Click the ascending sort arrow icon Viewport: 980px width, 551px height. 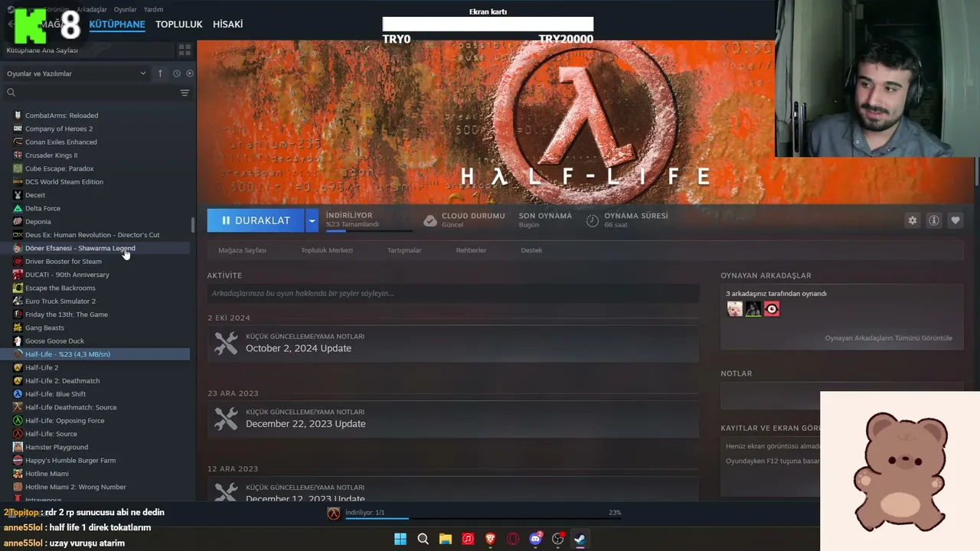coord(160,73)
